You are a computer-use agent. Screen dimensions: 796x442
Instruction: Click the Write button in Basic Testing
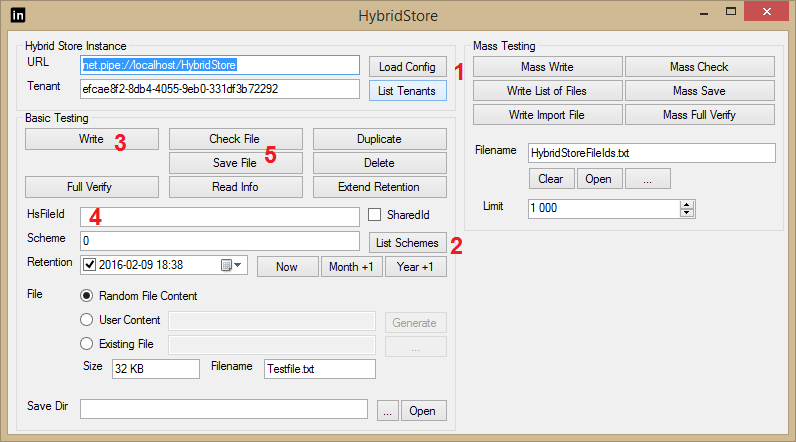[92, 139]
